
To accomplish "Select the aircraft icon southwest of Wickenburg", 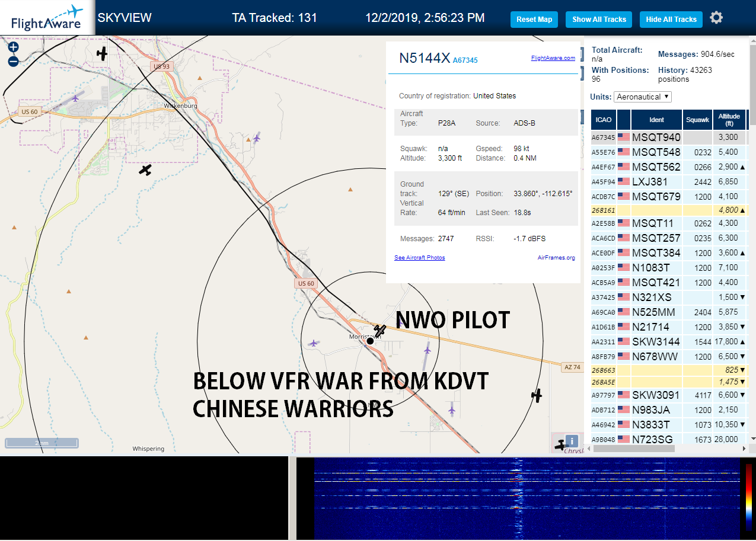I will (145, 170).
